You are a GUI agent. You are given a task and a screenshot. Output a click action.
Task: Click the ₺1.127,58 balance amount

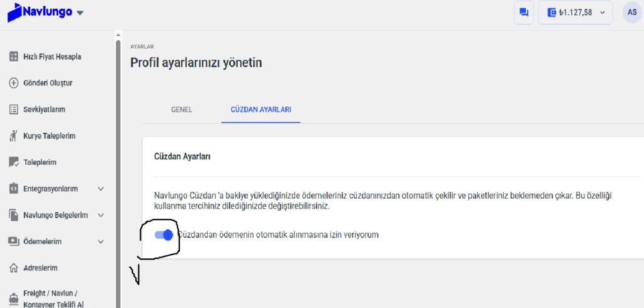[x=575, y=13]
